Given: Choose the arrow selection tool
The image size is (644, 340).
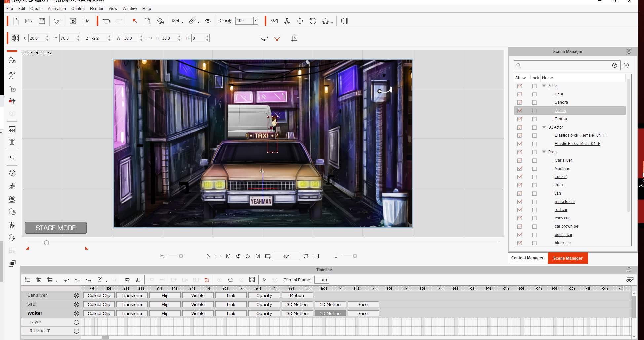Looking at the screenshot, I should [x=134, y=21].
